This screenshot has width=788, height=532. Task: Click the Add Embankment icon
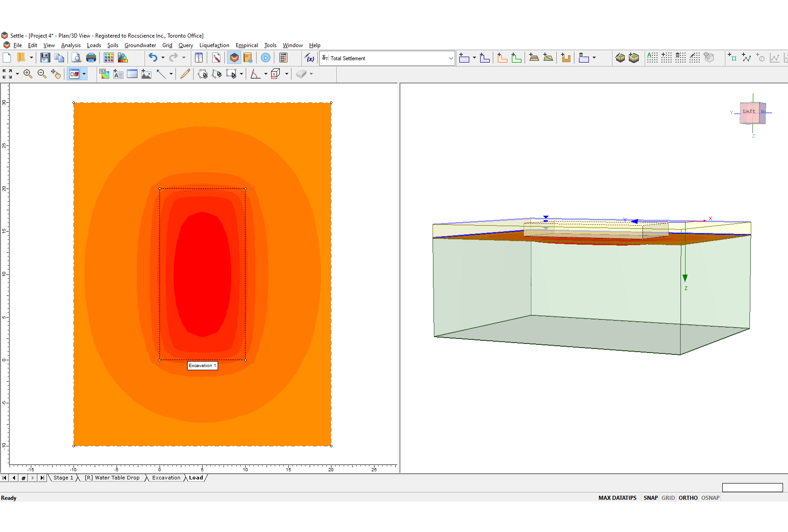click(x=534, y=58)
